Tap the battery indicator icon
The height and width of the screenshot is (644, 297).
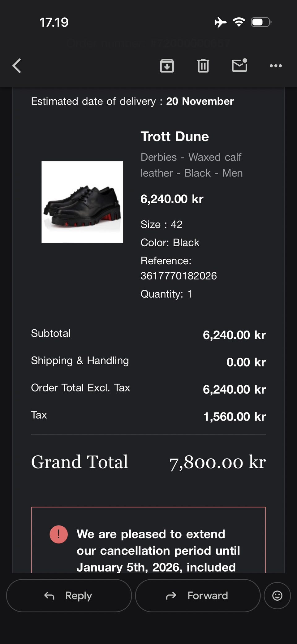point(261,22)
